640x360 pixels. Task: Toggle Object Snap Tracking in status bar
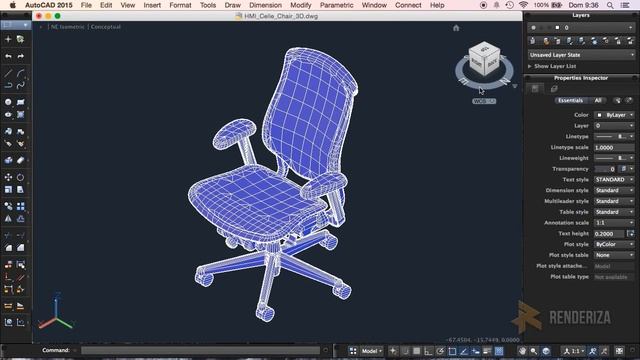pos(464,351)
